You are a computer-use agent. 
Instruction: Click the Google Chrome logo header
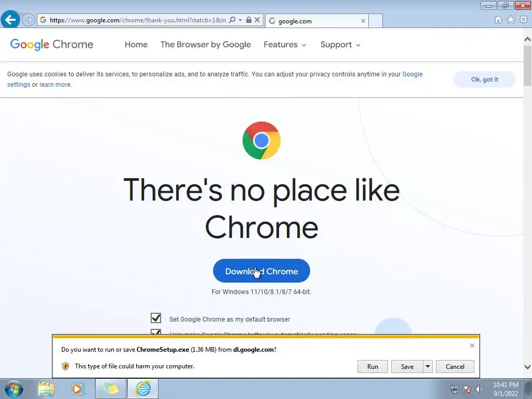tap(51, 45)
